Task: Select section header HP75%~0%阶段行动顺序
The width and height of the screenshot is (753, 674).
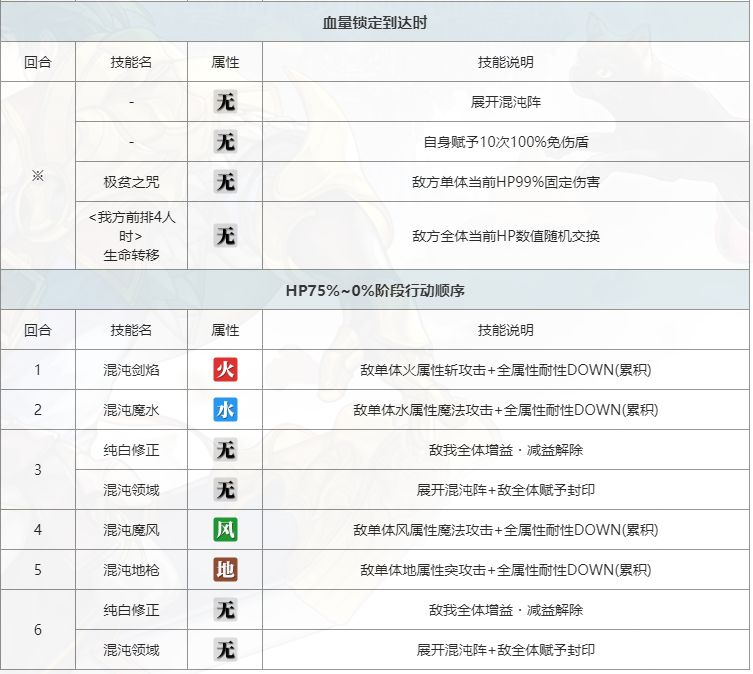Action: point(375,291)
